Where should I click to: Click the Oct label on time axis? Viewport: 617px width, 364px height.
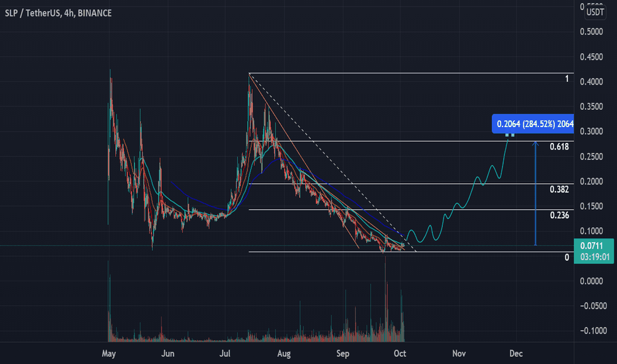pyautogui.click(x=400, y=354)
